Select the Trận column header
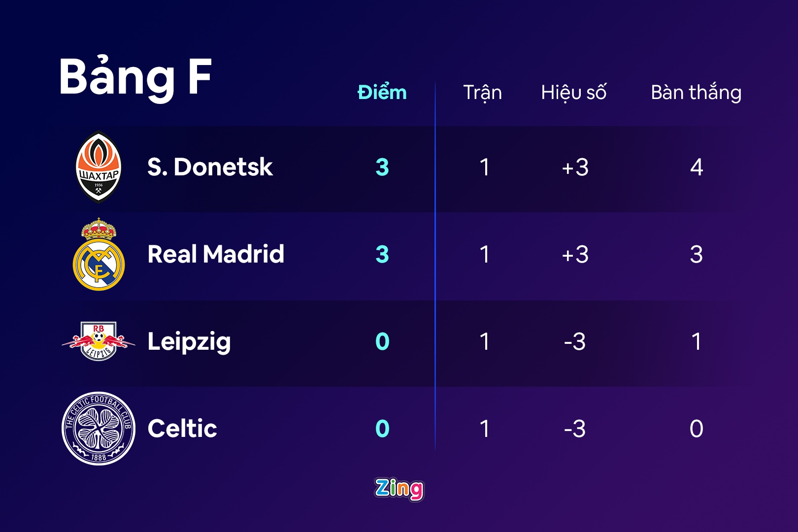This screenshot has width=798, height=532. 482,93
